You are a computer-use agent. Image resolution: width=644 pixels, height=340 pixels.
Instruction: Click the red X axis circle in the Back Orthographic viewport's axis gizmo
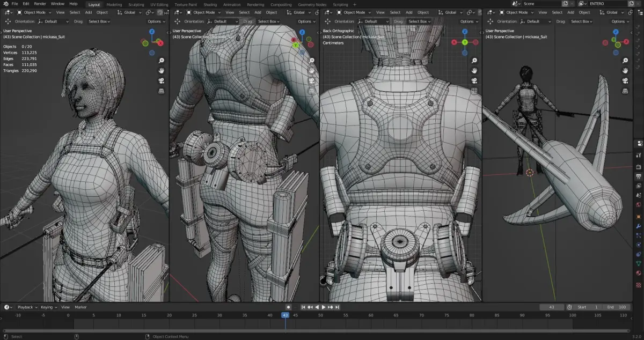coord(455,42)
